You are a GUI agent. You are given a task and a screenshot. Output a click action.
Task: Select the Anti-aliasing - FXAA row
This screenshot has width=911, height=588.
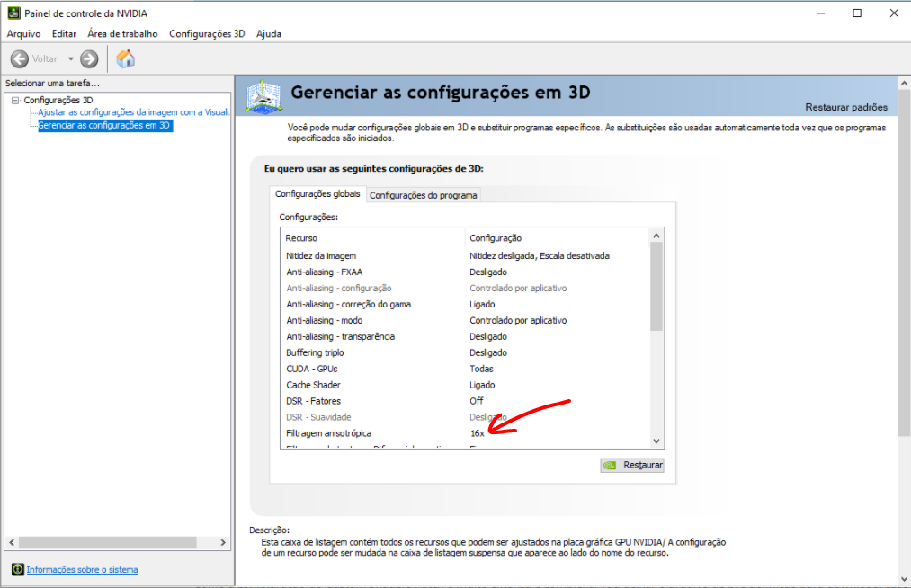click(x=465, y=272)
